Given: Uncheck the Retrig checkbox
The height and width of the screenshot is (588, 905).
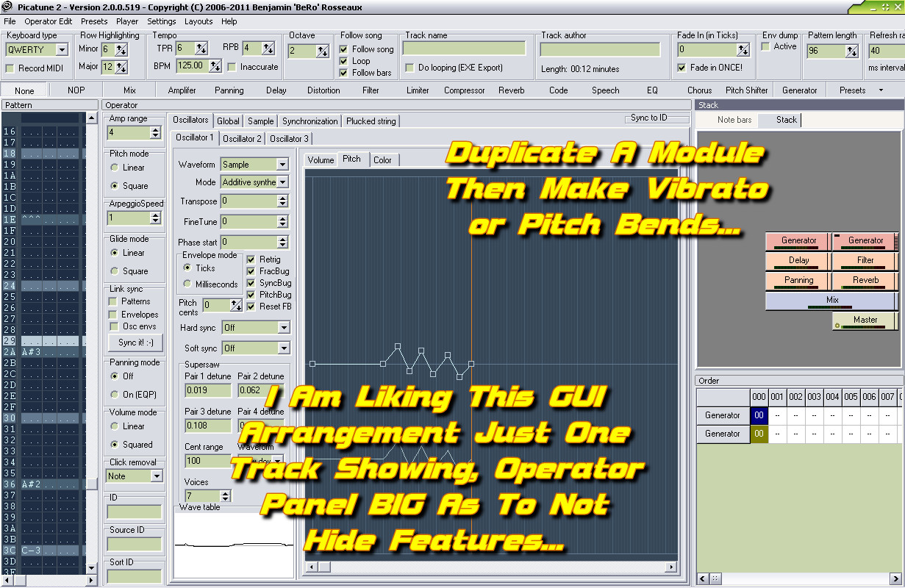Looking at the screenshot, I should 251,259.
